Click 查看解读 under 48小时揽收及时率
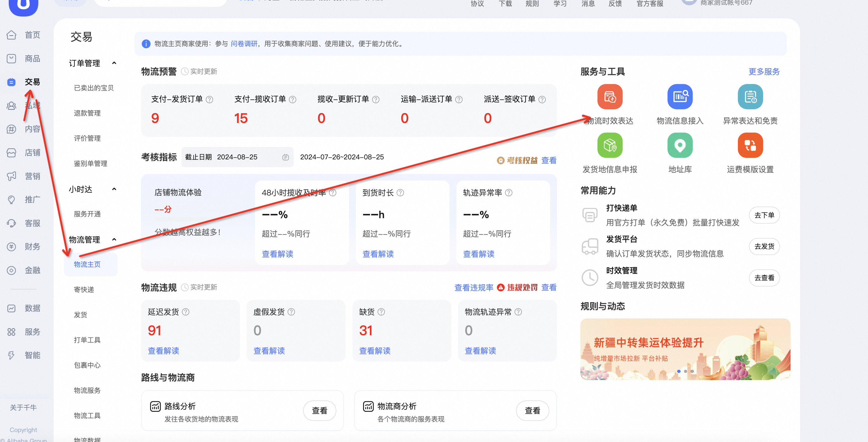 [x=277, y=254]
